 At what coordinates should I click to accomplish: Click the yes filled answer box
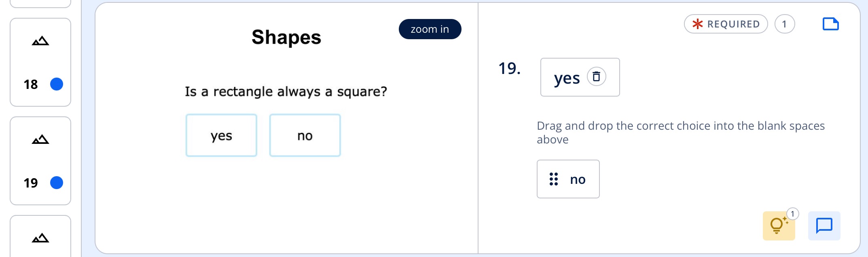[580, 77]
